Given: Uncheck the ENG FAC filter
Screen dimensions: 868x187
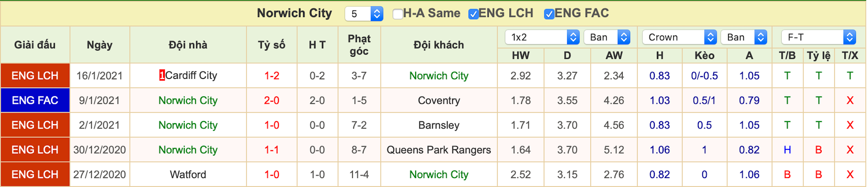Looking at the screenshot, I should tap(549, 14).
